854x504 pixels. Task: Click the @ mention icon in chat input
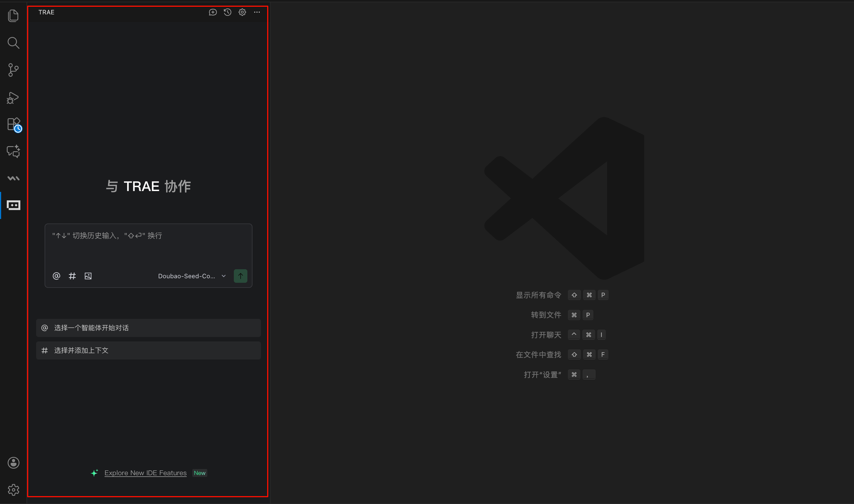pos(56,276)
